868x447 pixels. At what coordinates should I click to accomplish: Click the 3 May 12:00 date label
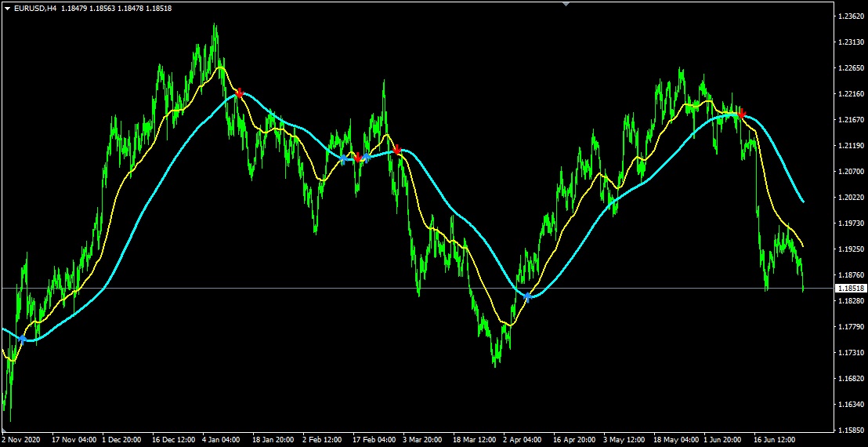click(x=624, y=440)
